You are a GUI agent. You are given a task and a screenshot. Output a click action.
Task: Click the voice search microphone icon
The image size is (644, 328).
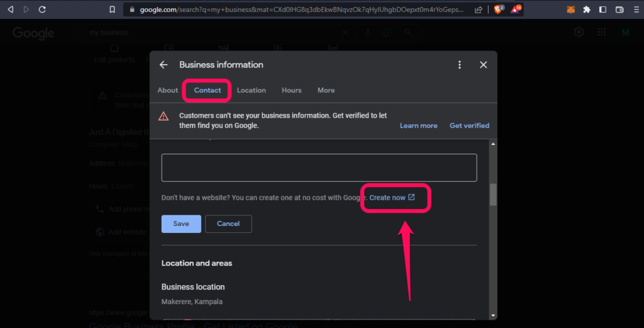(x=367, y=32)
